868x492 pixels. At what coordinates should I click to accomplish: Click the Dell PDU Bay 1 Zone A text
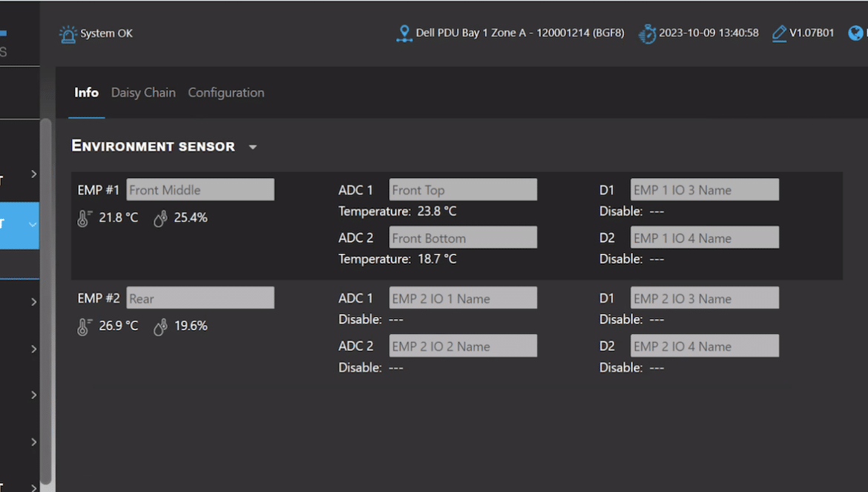pyautogui.click(x=520, y=33)
